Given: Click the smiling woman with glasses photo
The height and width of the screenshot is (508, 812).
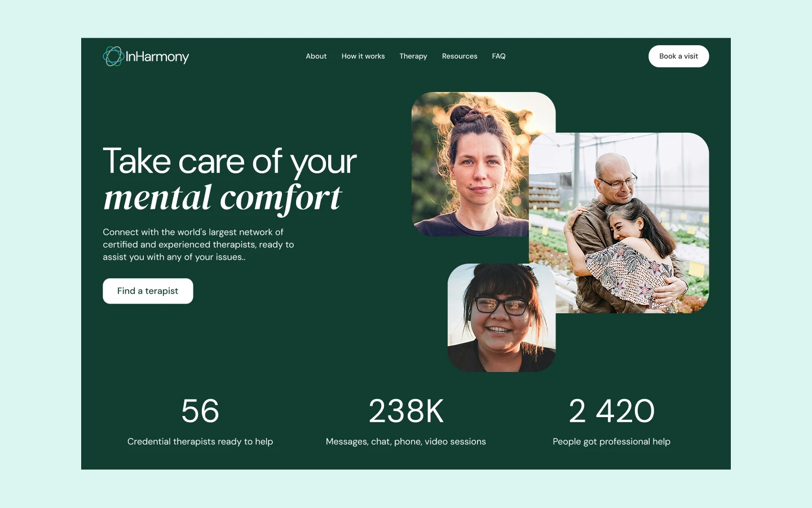Looking at the screenshot, I should [501, 318].
